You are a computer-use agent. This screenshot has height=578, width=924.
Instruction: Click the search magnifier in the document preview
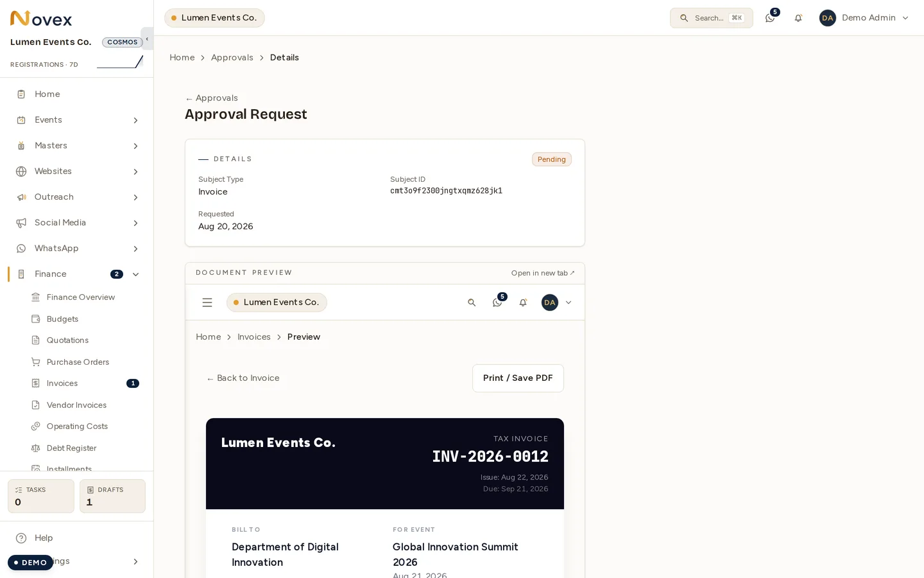coord(472,302)
